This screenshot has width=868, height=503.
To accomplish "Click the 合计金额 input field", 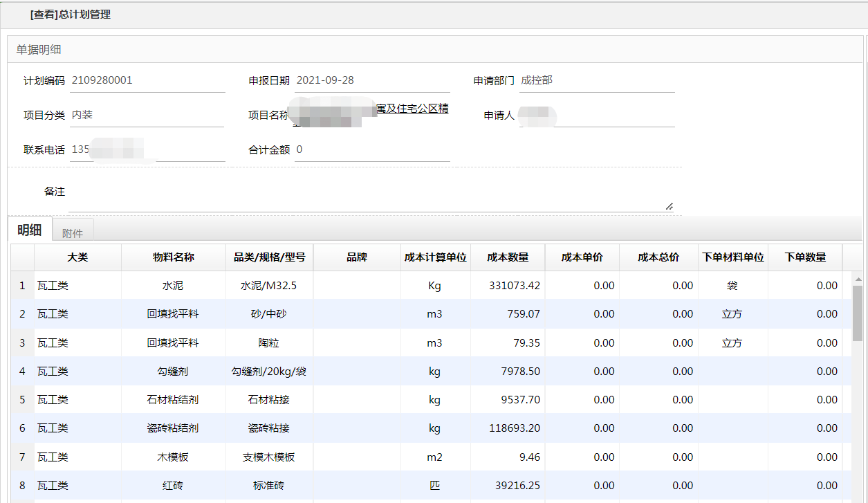I will (x=372, y=149).
